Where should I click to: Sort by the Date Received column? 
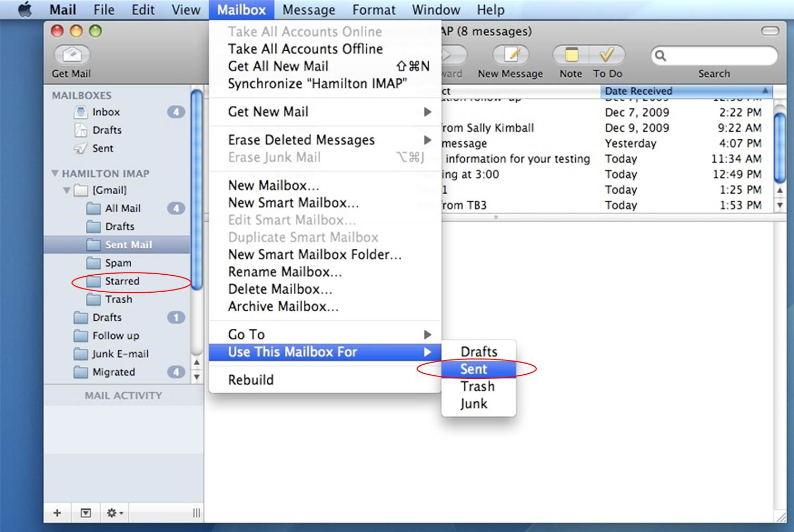[x=686, y=91]
